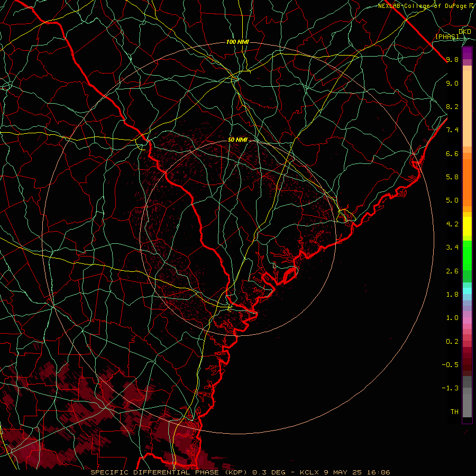Pick the pink band on the legend
The height and width of the screenshot is (476, 476).
tap(467, 321)
